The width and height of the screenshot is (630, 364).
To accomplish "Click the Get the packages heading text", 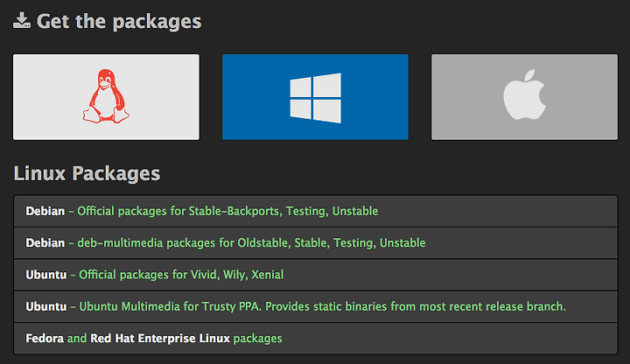I will [119, 21].
